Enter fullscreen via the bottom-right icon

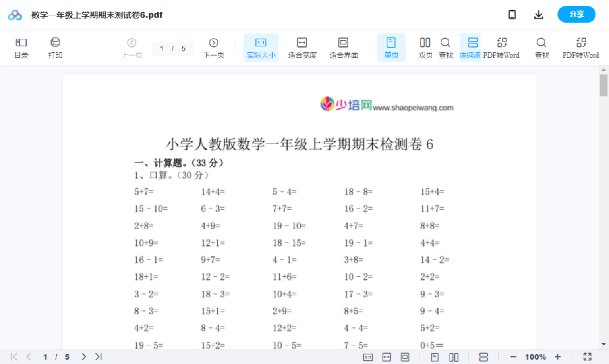pyautogui.click(x=588, y=356)
